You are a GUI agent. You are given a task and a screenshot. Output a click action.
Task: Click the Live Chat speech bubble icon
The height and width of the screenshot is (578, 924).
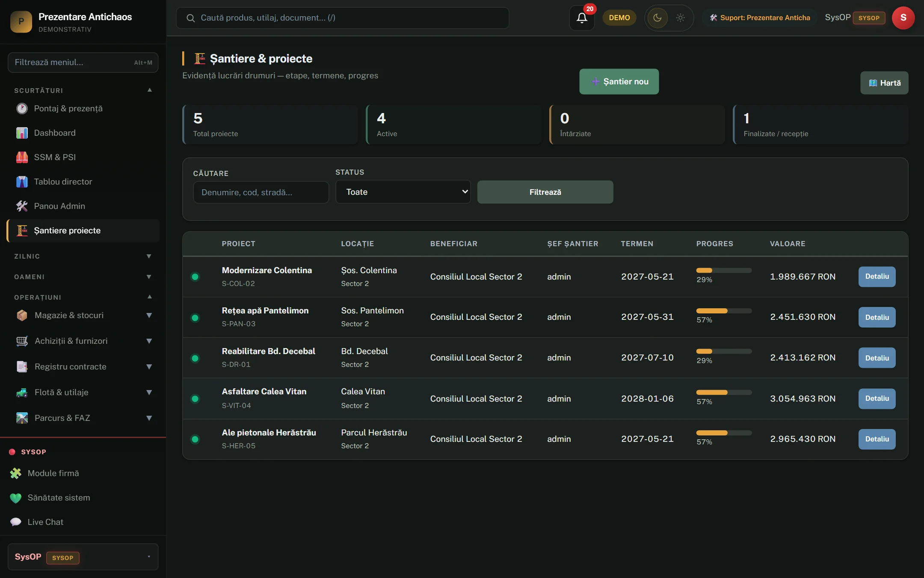[x=16, y=522]
